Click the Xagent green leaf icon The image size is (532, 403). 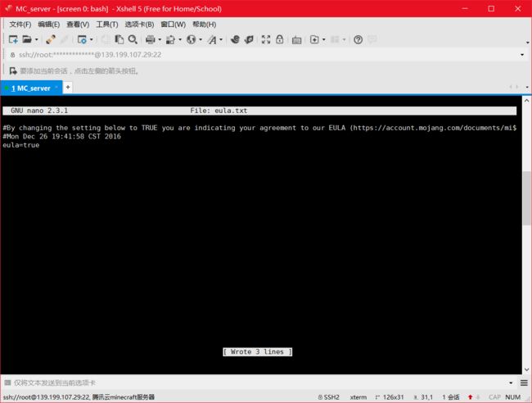pyautogui.click(x=249, y=39)
